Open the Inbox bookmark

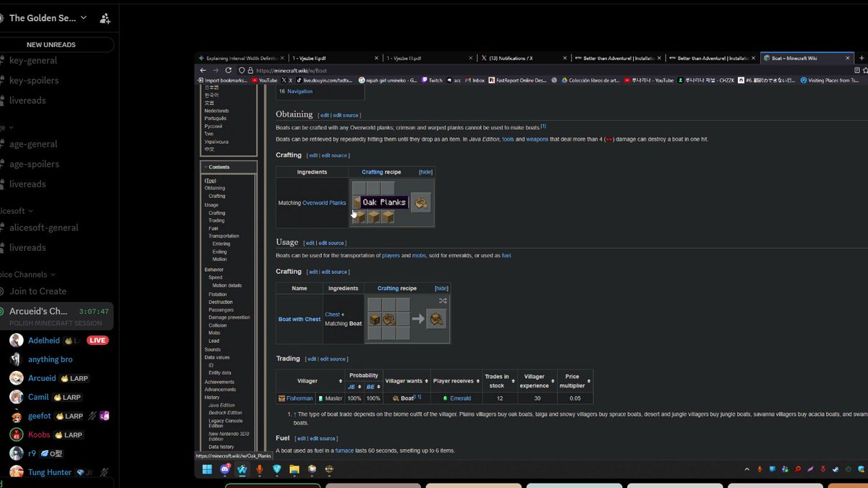pyautogui.click(x=475, y=80)
